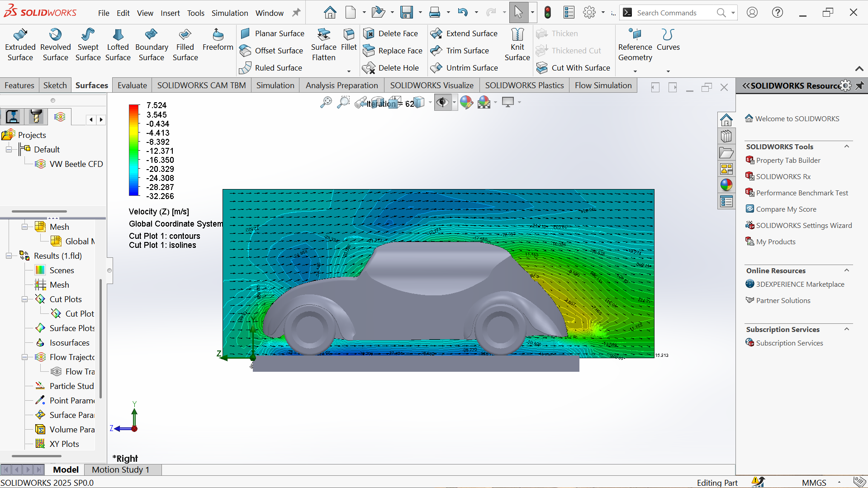
Task: Select the Delete Hole tool
Action: 391,68
